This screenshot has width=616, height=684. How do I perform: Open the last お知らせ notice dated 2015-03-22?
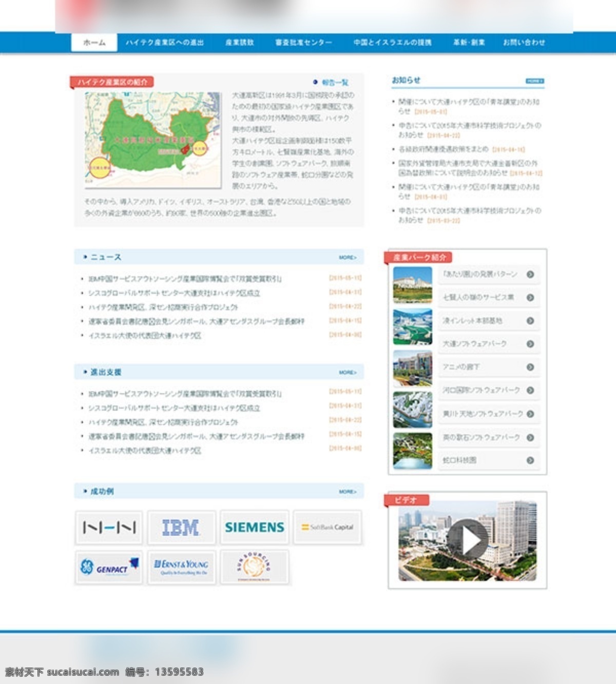470,215
